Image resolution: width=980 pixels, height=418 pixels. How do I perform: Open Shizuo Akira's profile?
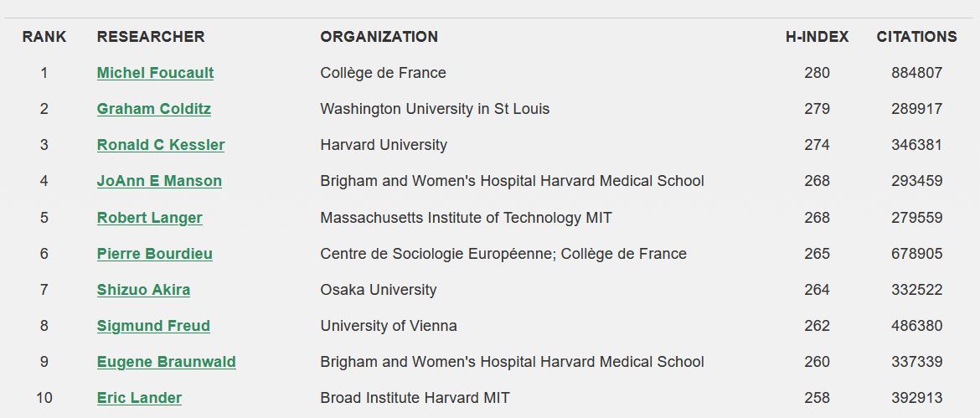143,290
